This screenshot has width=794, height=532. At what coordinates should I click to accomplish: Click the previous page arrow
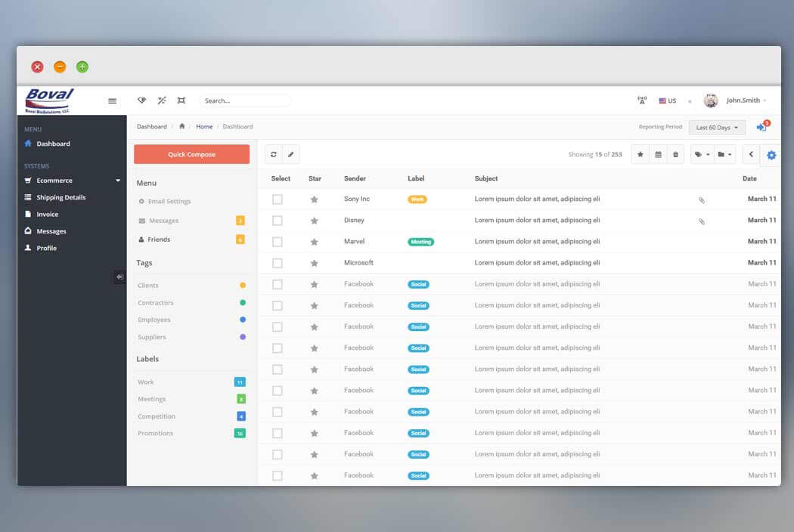pos(751,154)
